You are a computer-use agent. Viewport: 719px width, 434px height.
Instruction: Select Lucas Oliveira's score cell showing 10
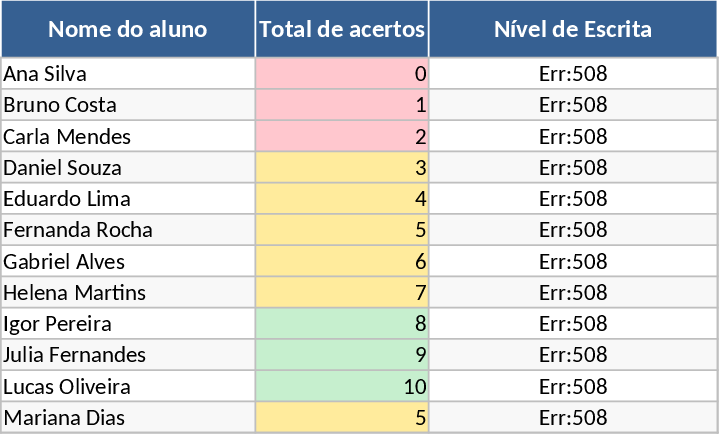[342, 387]
